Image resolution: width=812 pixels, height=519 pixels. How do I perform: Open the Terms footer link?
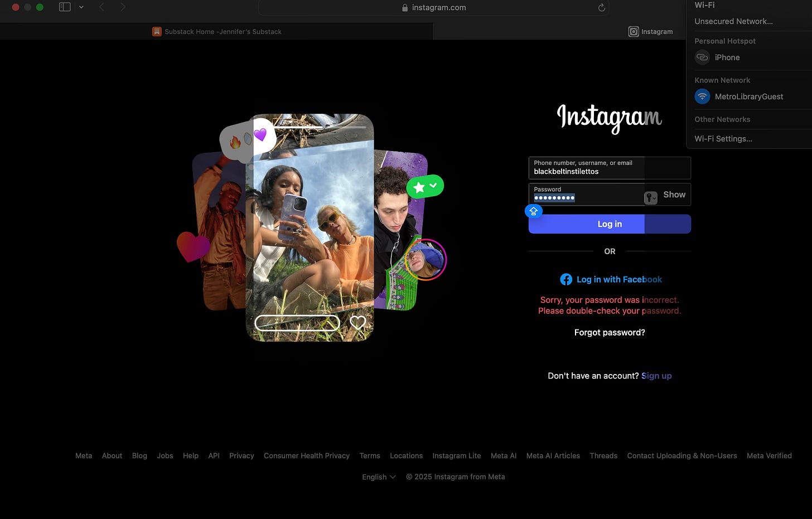pyautogui.click(x=370, y=455)
